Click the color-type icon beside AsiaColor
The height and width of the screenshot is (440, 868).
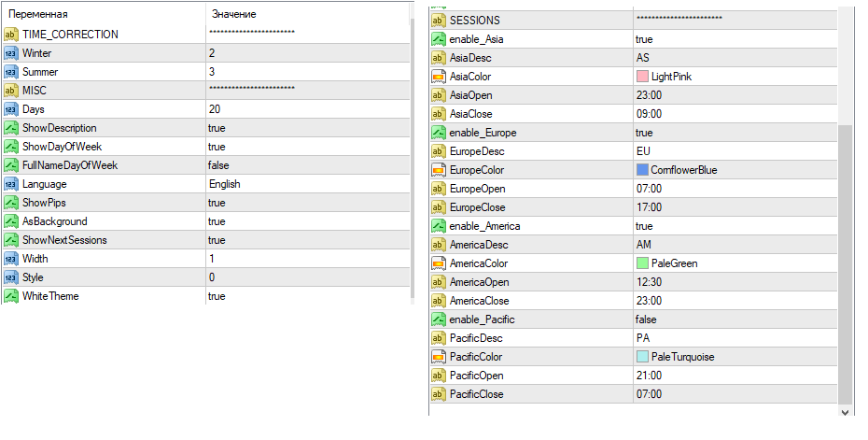(x=439, y=77)
